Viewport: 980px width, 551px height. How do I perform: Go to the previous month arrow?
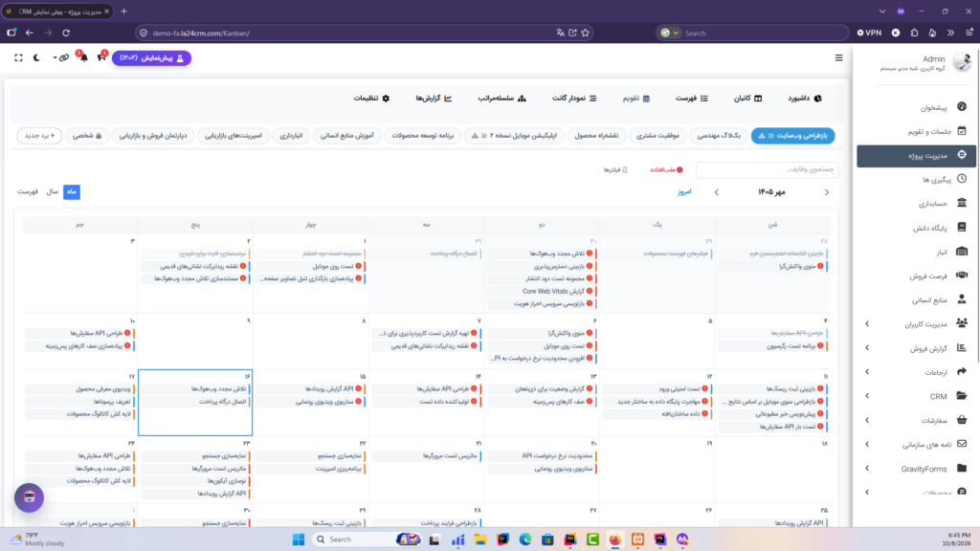827,192
